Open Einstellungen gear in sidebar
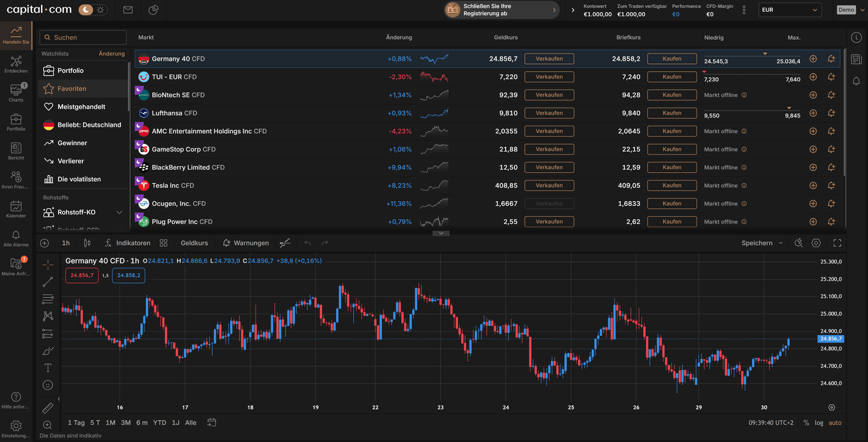The width and height of the screenshot is (868, 442). [16, 429]
